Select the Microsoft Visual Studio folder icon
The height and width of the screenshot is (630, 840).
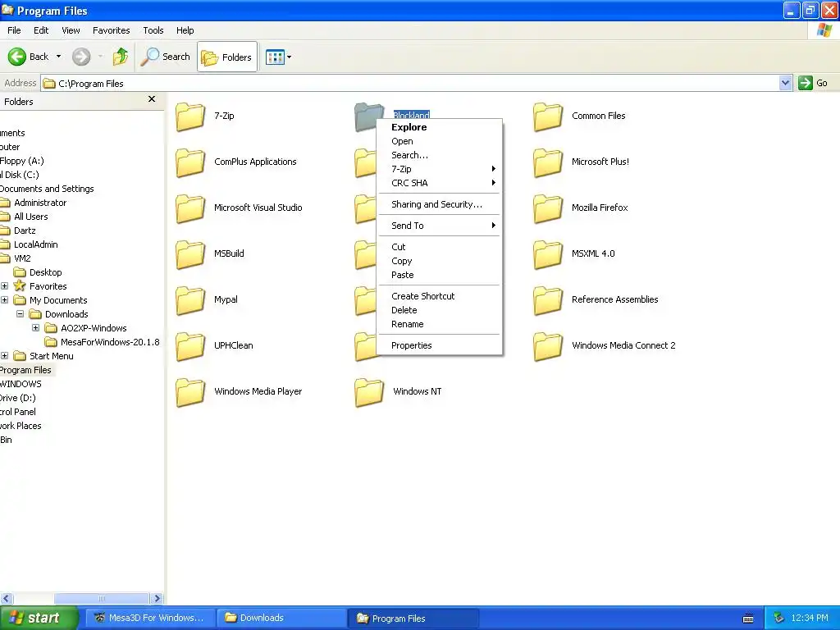click(x=190, y=208)
